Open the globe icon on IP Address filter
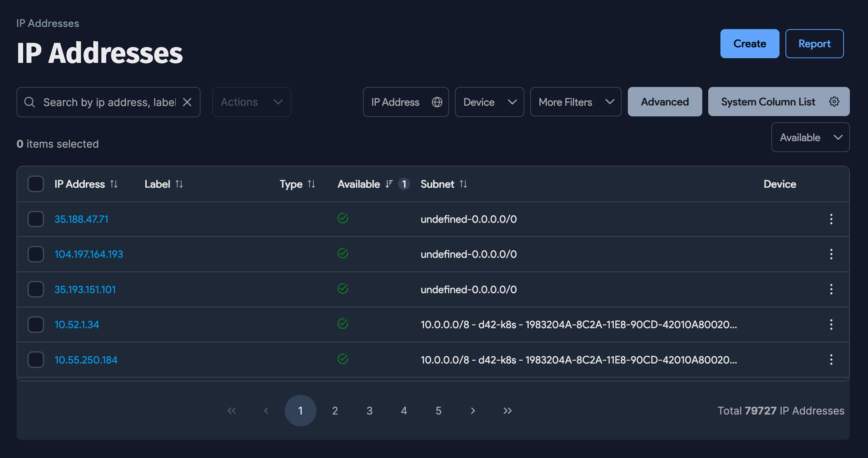Viewport: 868px width, 458px height. (x=437, y=102)
